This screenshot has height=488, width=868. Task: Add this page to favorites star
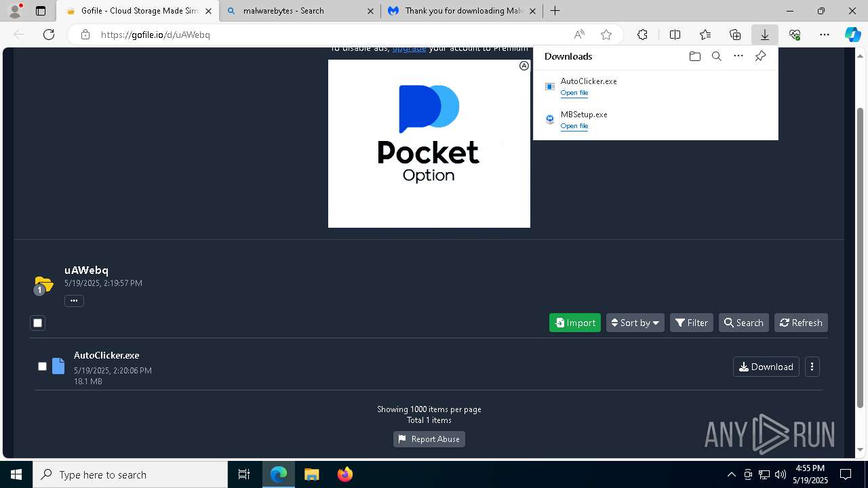(606, 35)
